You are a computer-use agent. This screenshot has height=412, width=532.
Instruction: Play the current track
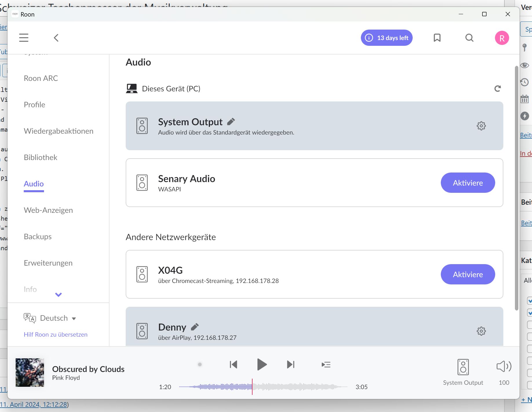click(262, 364)
